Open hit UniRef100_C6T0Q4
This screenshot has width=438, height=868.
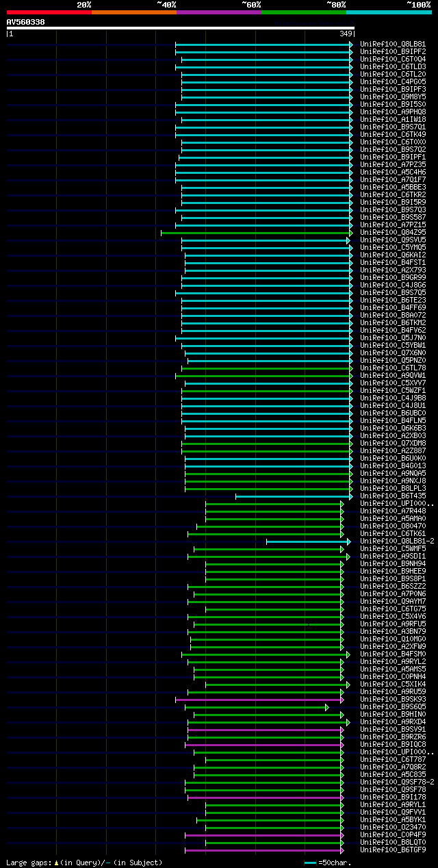pos(393,60)
